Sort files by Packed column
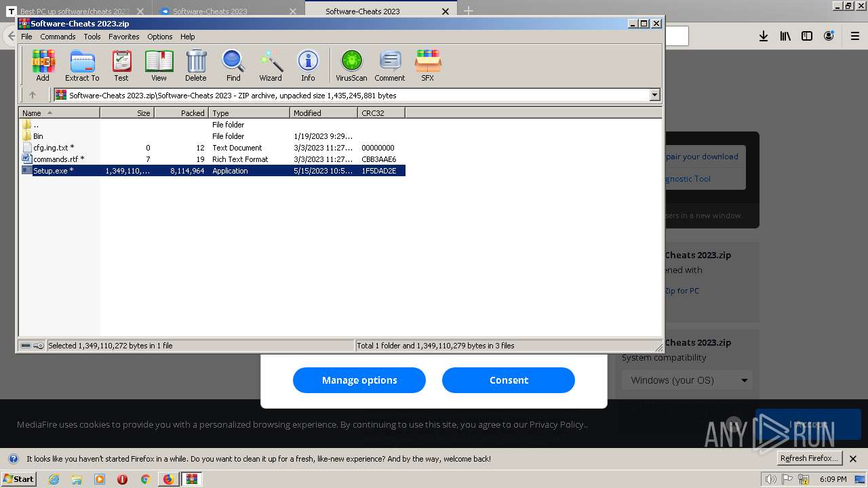Image resolution: width=868 pixels, height=488 pixels. [x=182, y=113]
